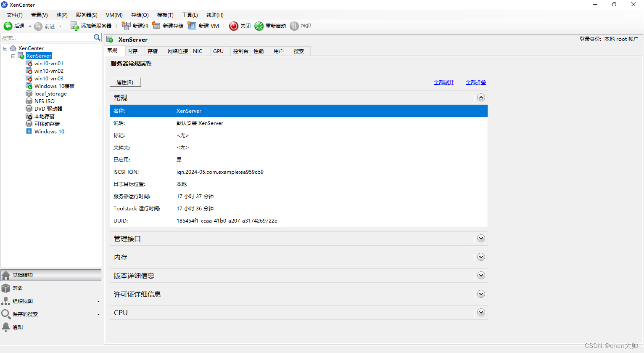Click the 组织视图 hierarchy icon
Image resolution: width=644 pixels, height=353 pixels.
tap(6, 301)
